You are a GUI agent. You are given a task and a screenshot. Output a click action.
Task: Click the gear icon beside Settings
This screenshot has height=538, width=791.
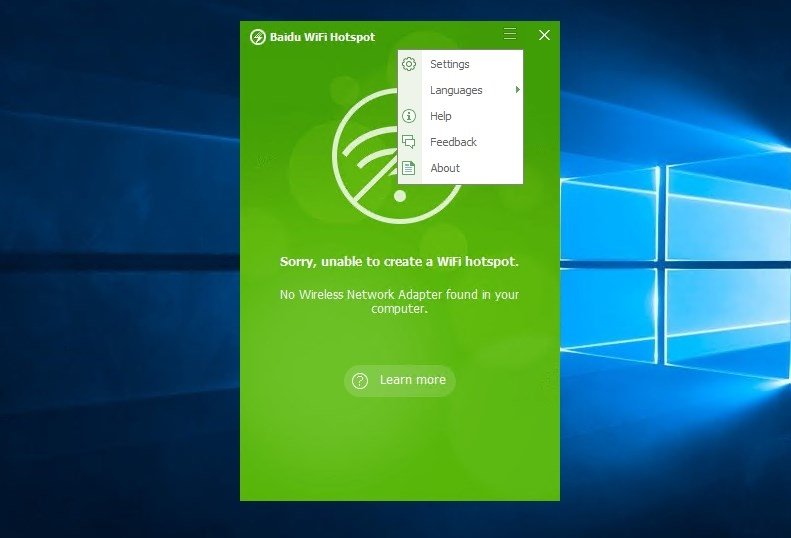coord(409,64)
